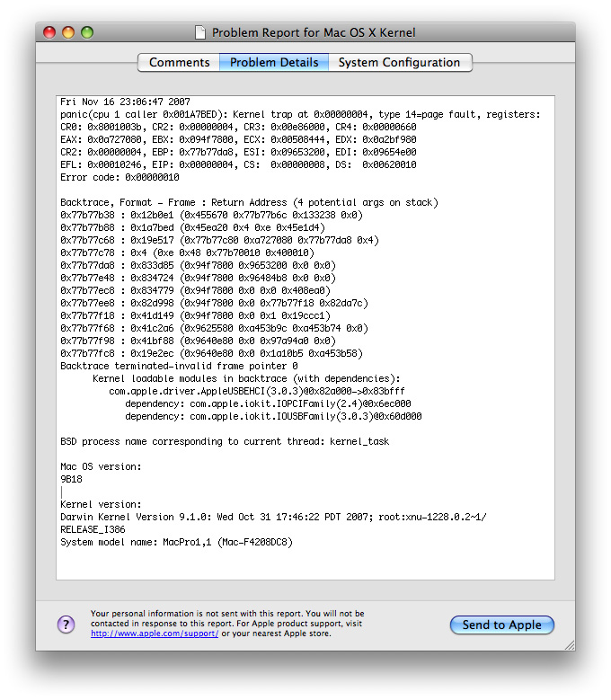
Task: Click the 'panic(cpu 1 caller' line
Action: click(300, 114)
